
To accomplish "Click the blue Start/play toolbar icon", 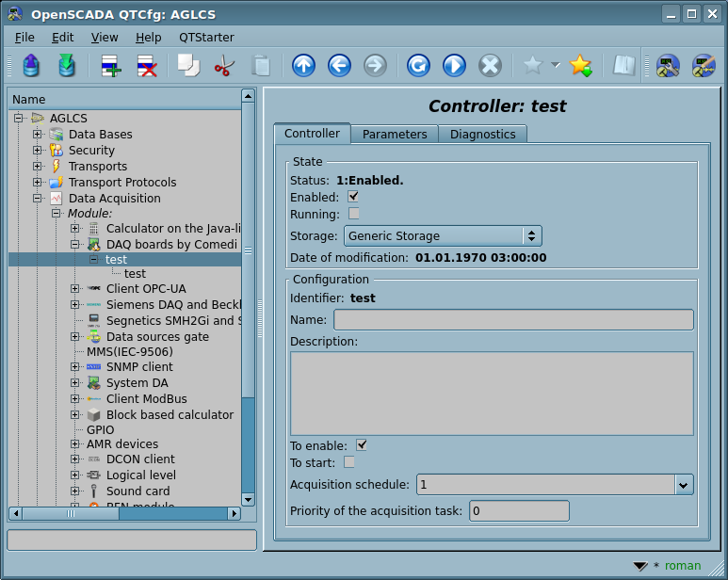I will (x=454, y=66).
